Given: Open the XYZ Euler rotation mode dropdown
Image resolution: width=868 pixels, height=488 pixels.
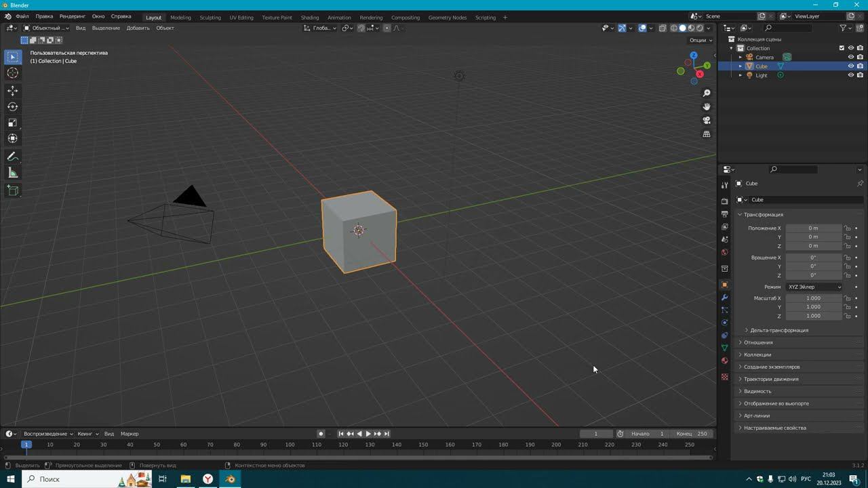Looking at the screenshot, I should [814, 287].
